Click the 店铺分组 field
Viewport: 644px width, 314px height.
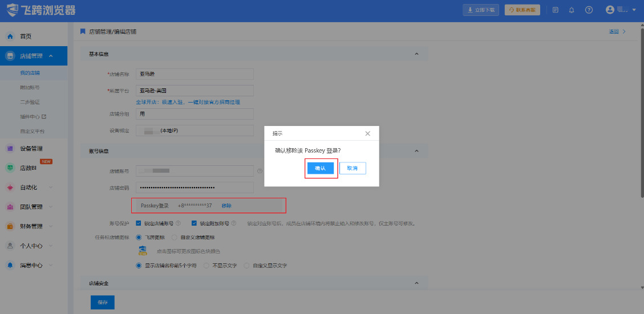tap(195, 114)
